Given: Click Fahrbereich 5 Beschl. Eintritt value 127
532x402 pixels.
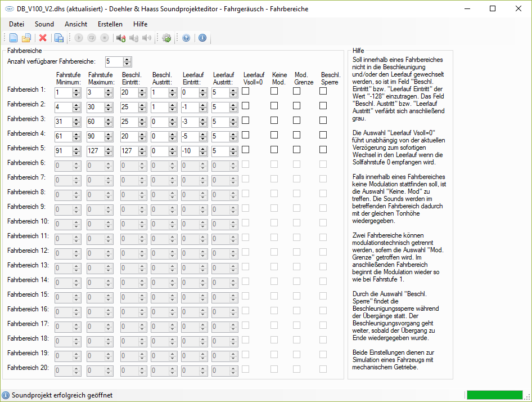Looking at the screenshot, I should pyautogui.click(x=129, y=151).
